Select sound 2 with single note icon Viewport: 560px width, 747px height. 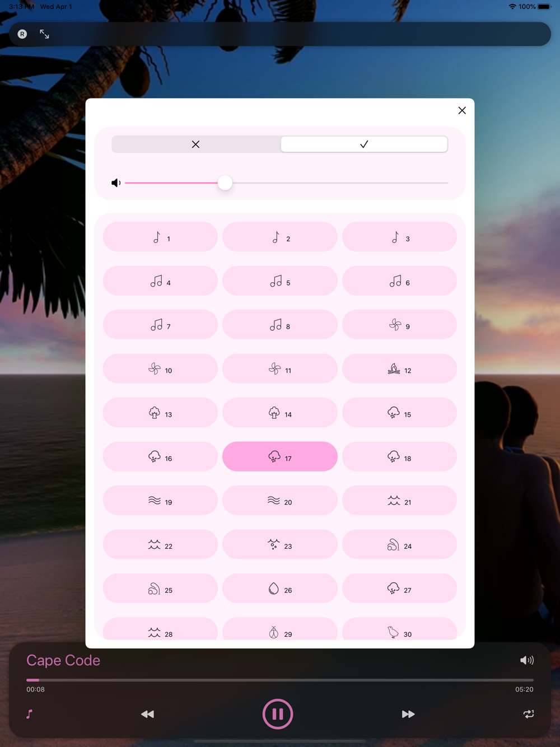coord(280,237)
